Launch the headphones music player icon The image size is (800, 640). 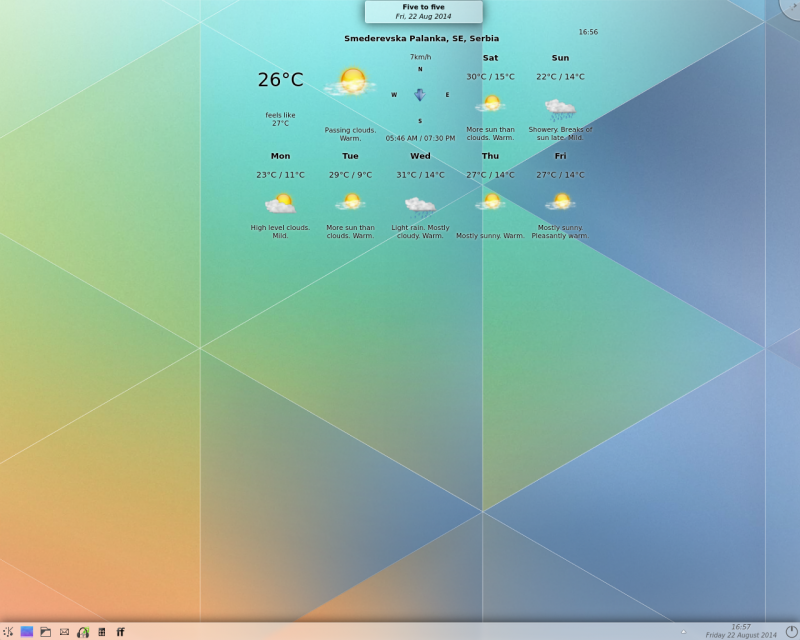point(83,632)
